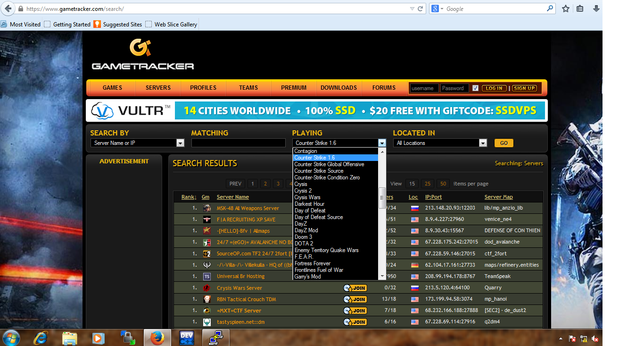This screenshot has width=644, height=346.
Task: Collapse the Playing game dropdown arrow
Action: click(382, 143)
